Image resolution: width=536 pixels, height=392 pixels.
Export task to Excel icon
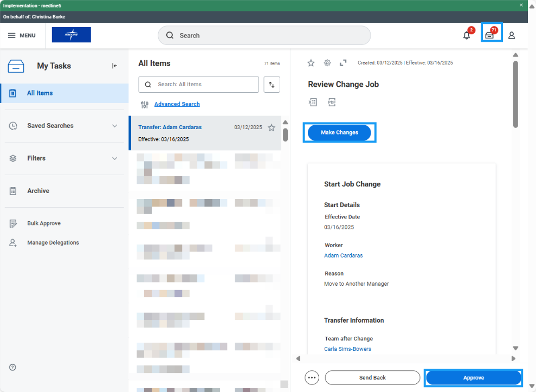(x=313, y=102)
